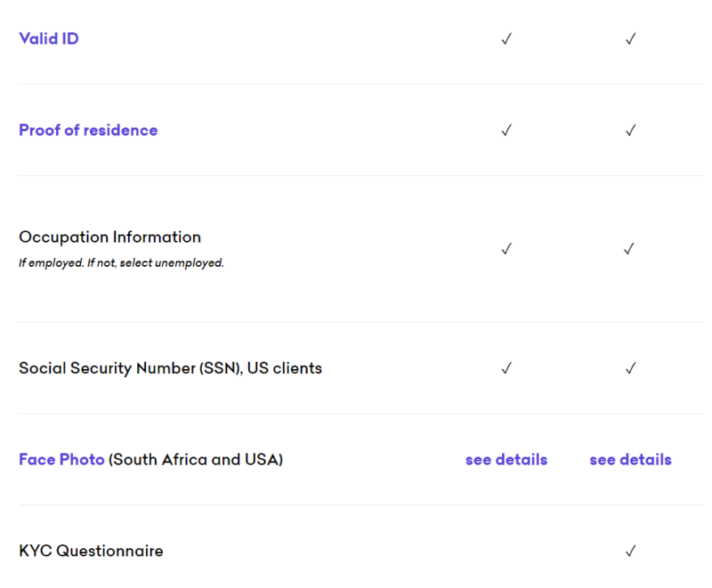Click first 'see details' link for Face Photo
This screenshot has height=588, width=712.
[x=506, y=460]
